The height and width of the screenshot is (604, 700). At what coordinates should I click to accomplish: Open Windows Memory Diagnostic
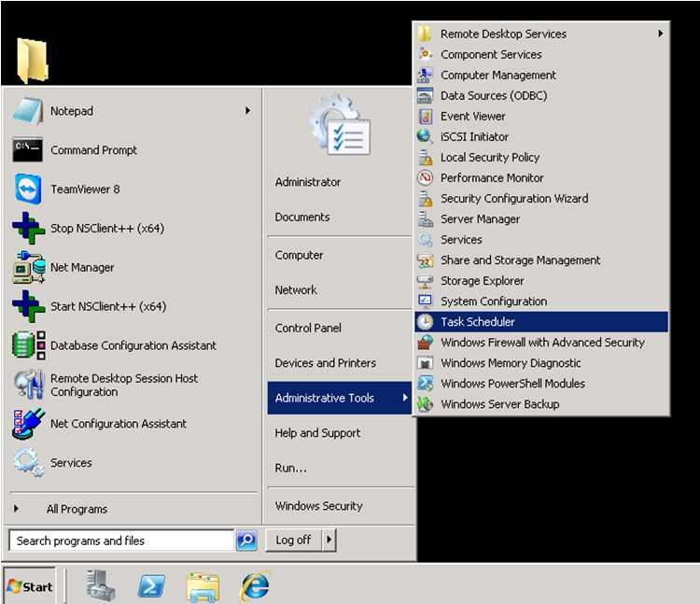[541, 363]
